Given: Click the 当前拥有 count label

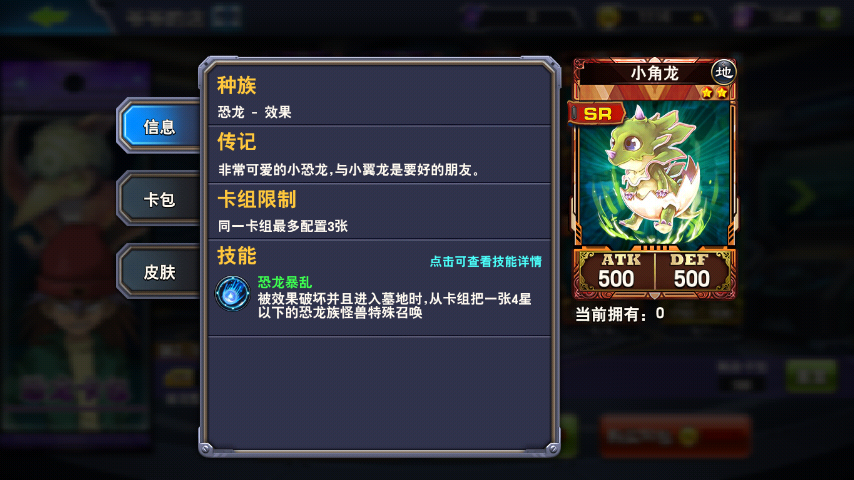Looking at the screenshot, I should [x=620, y=314].
